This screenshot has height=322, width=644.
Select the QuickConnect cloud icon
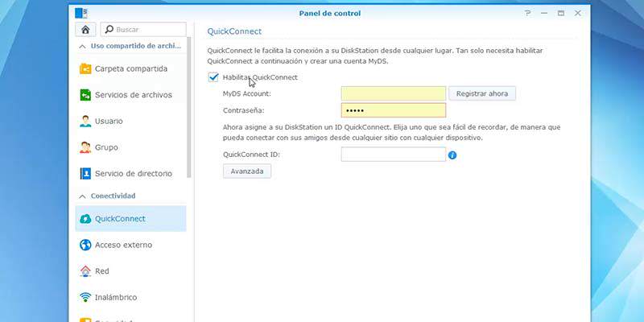click(85, 218)
